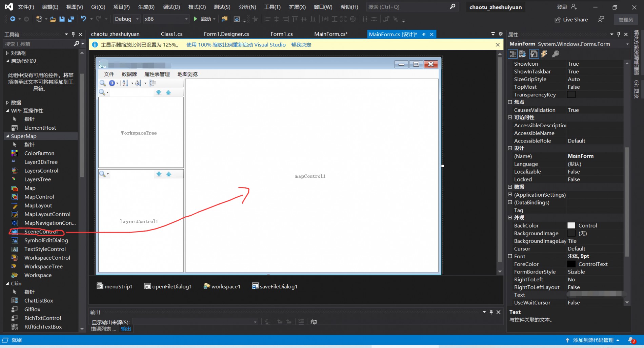Expand the 数据 toolbox group
The height and width of the screenshot is (348, 644).
tap(7, 103)
